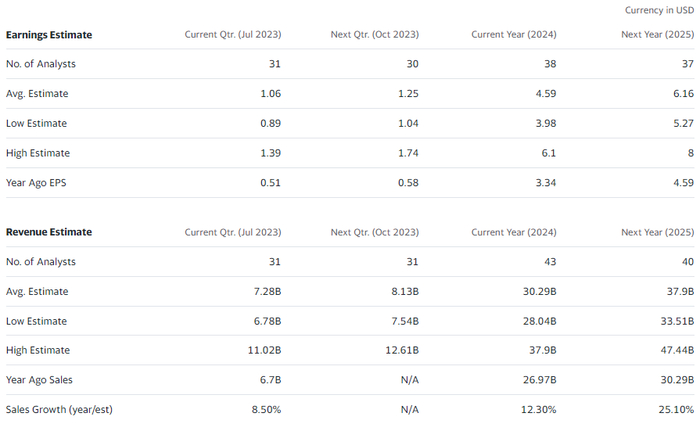
Task: Click the 47.44B high revenue estimate
Action: click(x=677, y=350)
